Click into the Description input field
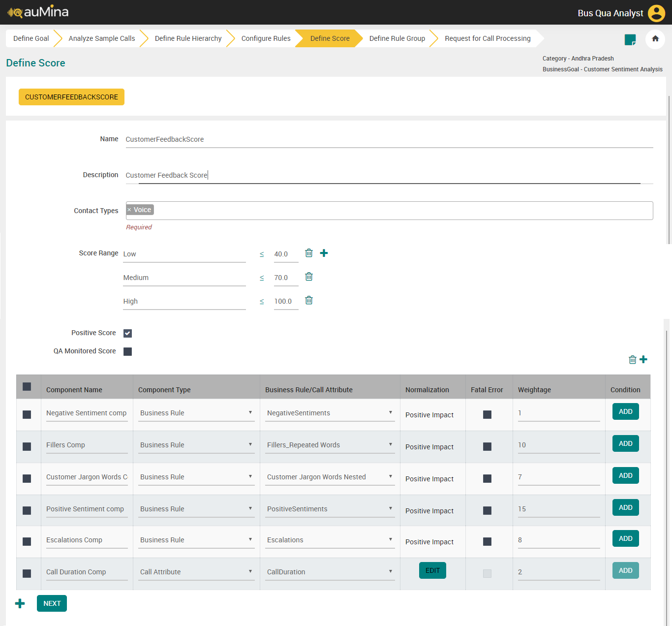 389,175
